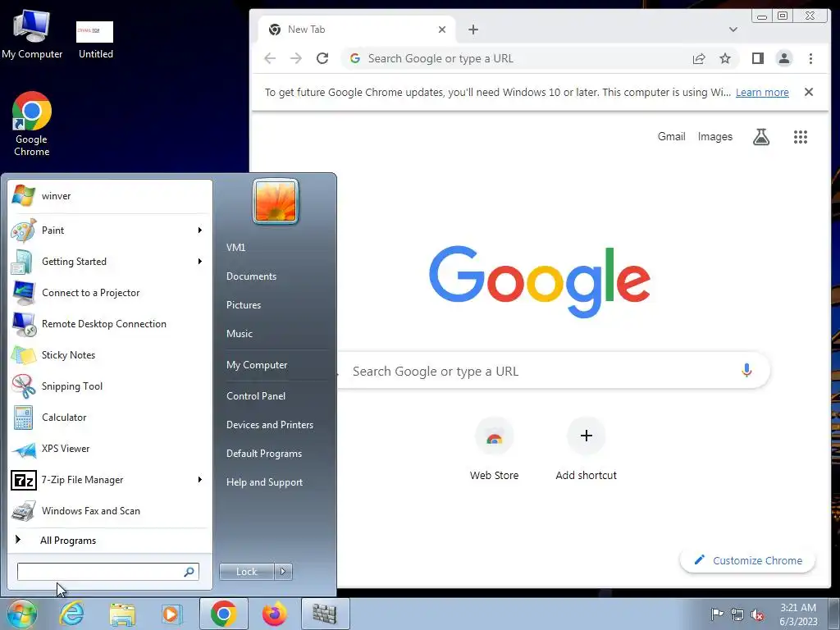Click the share this page icon
The image size is (840, 630).
click(699, 58)
